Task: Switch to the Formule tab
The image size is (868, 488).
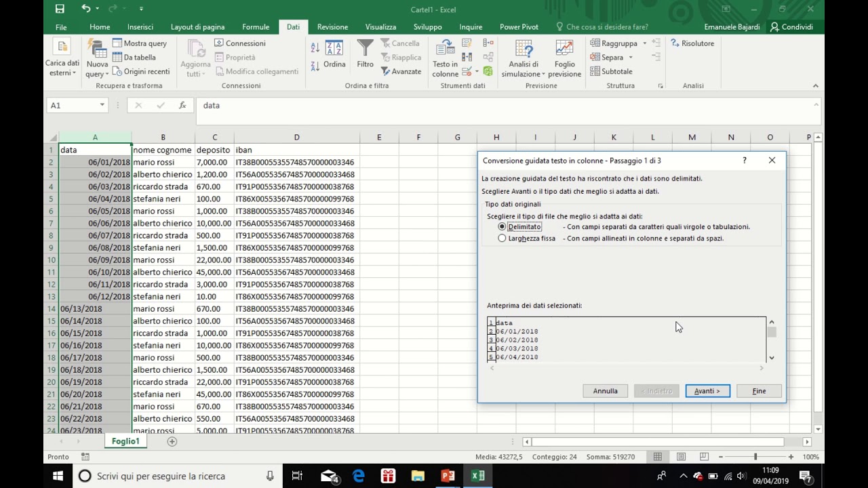Action: point(256,27)
